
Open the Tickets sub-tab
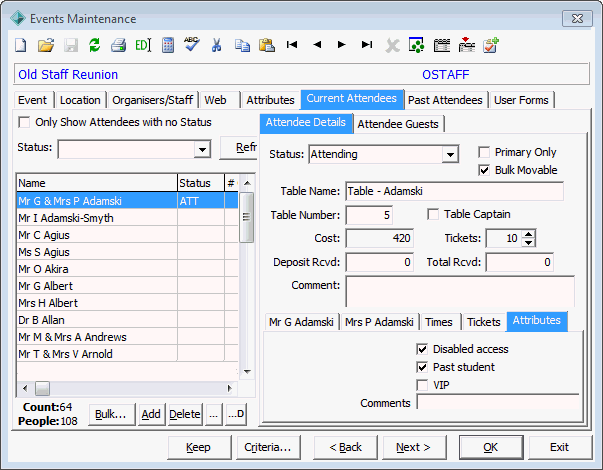[x=484, y=322]
